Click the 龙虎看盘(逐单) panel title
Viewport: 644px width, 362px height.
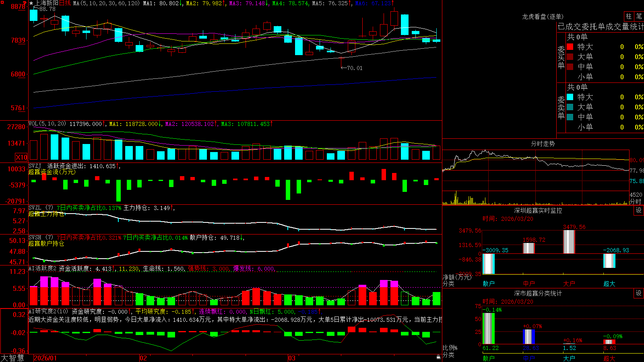(x=543, y=16)
